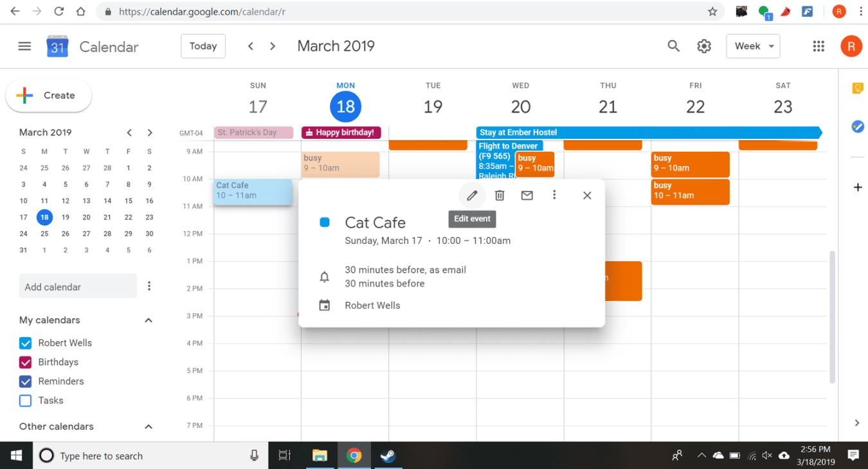The image size is (868, 469).
Task: Open File Explorer from the taskbar
Action: tap(320, 455)
